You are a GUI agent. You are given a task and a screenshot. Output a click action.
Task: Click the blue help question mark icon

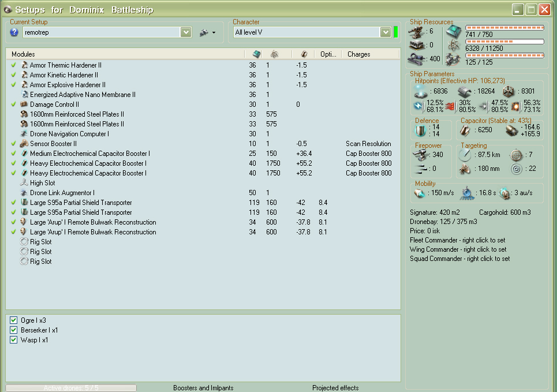coord(14,32)
